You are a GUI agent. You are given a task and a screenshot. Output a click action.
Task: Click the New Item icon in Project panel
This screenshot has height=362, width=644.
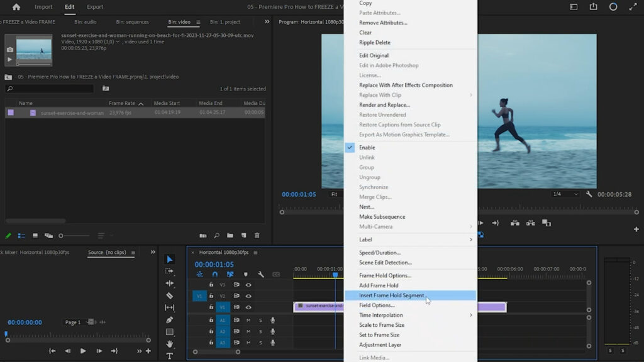(243, 236)
